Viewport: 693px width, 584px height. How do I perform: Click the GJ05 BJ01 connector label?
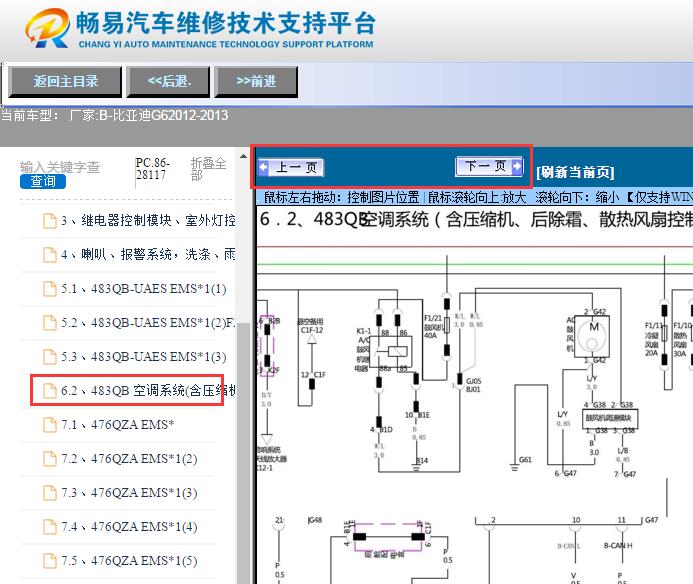(x=473, y=385)
